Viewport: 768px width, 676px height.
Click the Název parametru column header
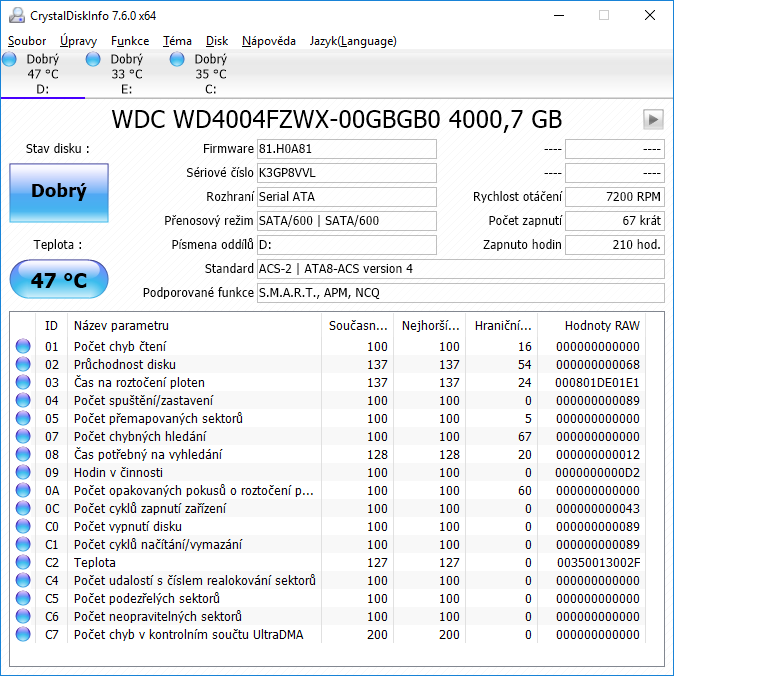pos(194,326)
